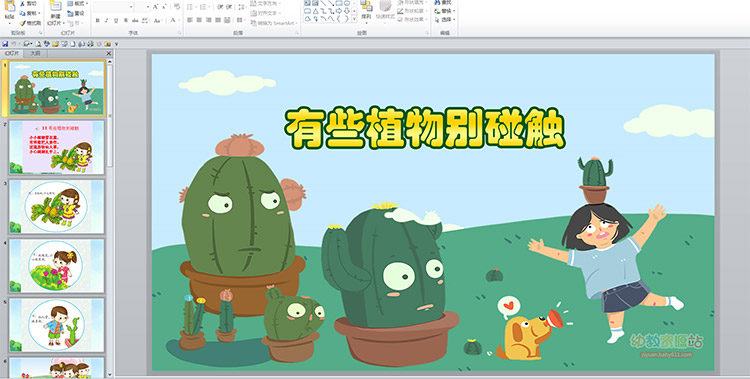Open the Select (选择) dropdown

[445, 20]
